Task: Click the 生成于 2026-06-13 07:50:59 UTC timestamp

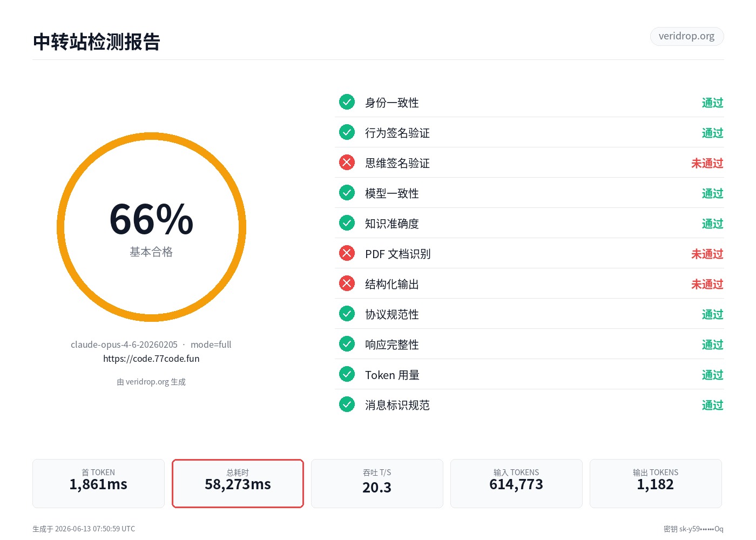Action: pos(84,529)
